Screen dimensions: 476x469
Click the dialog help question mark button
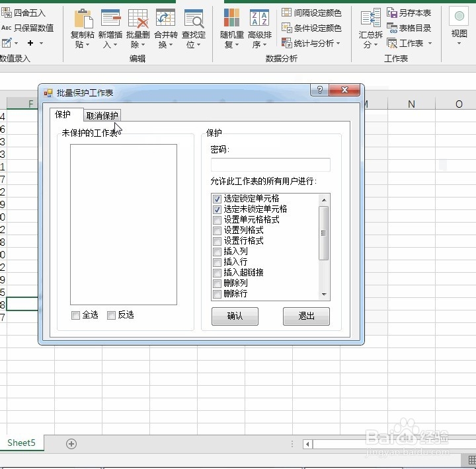pyautogui.click(x=320, y=90)
